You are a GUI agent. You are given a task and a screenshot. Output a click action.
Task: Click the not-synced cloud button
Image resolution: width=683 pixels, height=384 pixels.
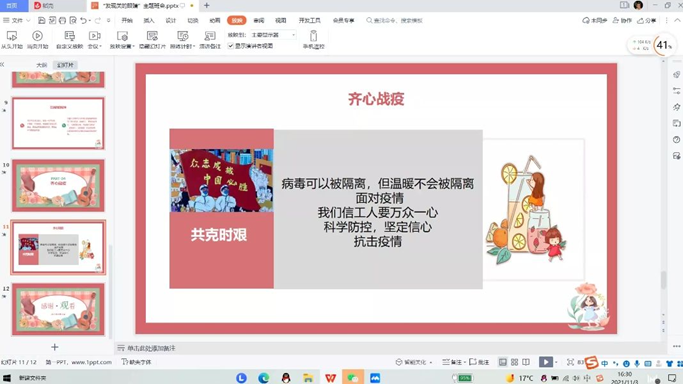click(595, 20)
